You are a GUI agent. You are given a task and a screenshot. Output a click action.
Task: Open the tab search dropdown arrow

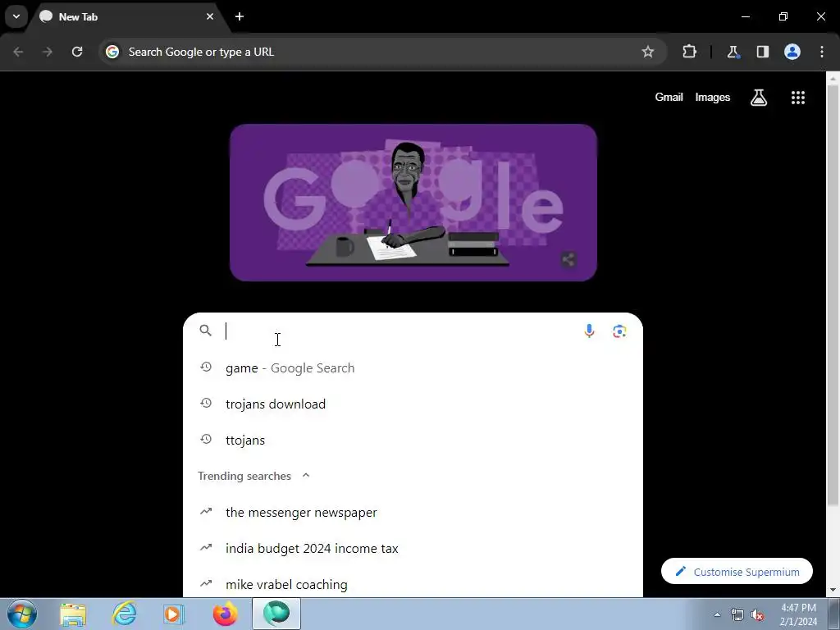[16, 16]
